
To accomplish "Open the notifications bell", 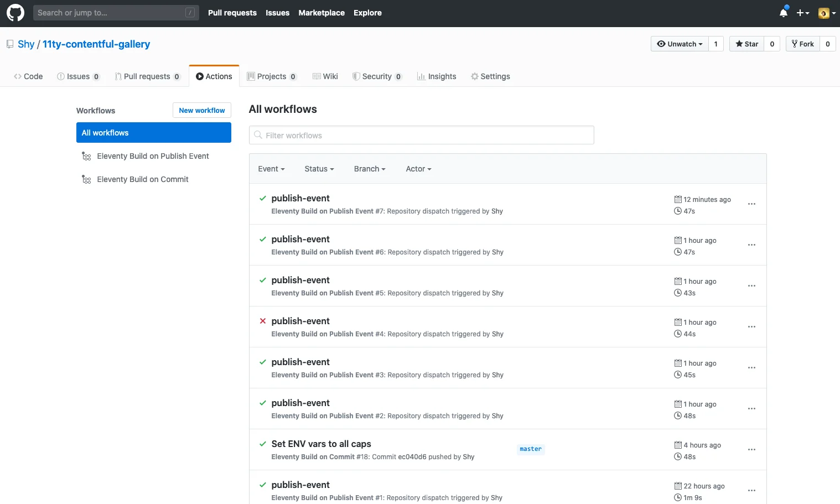I will coord(783,13).
